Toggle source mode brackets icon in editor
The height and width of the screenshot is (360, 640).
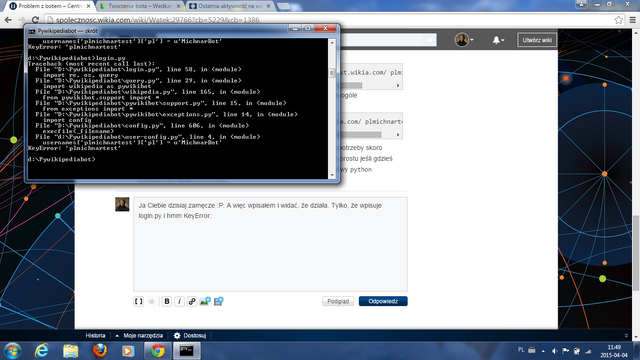tap(138, 301)
